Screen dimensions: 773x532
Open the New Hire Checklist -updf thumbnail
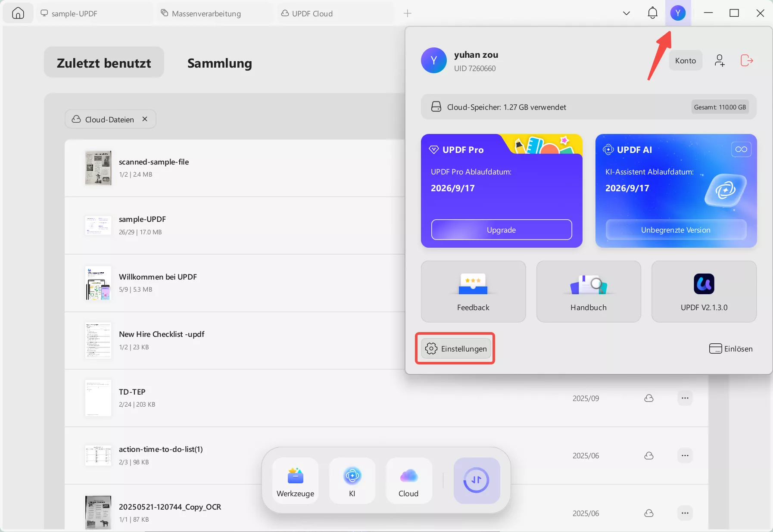pos(98,340)
